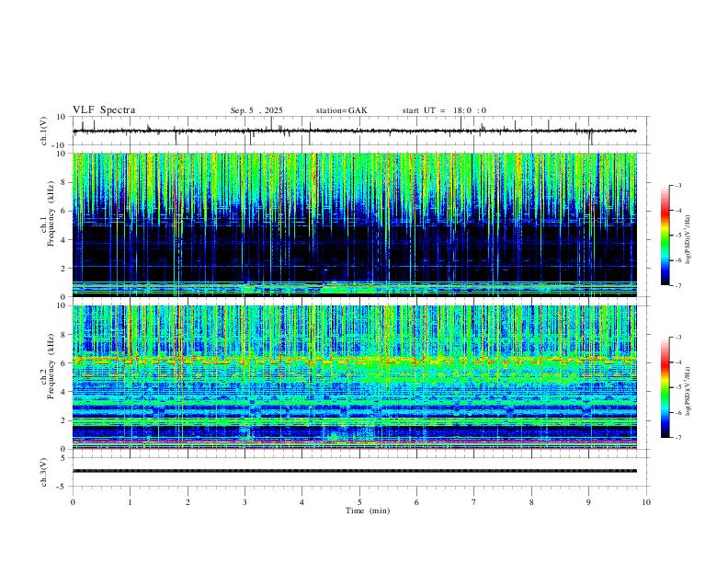Select the date text "Sep. 5 , 2025"
728x563 pixels.
[256, 110]
